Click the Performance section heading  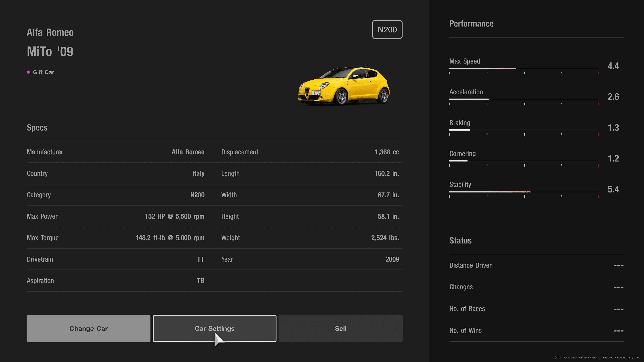(471, 24)
